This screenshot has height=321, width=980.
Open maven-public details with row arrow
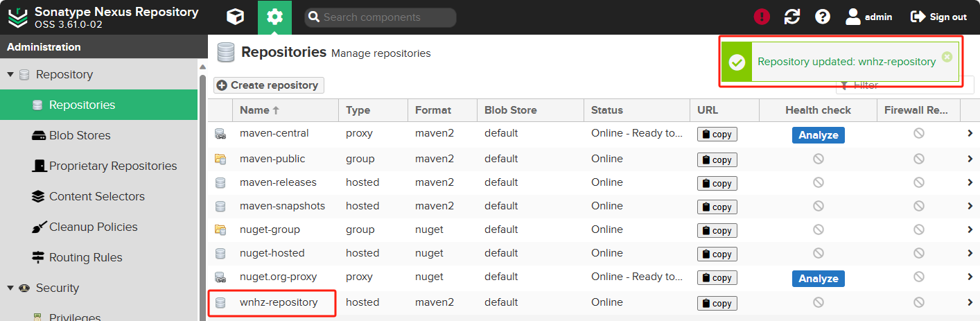point(970,159)
